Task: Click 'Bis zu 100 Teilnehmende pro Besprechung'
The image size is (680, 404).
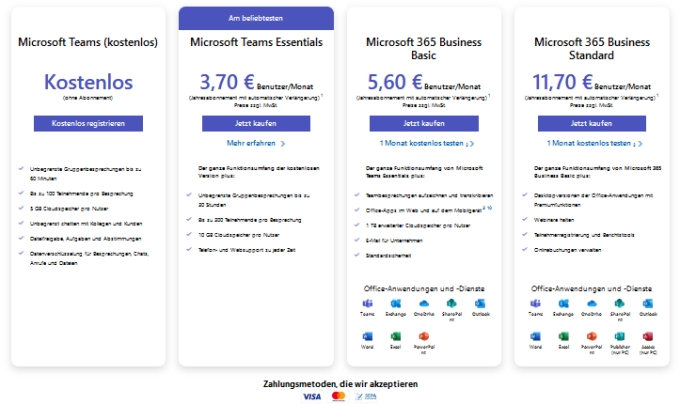Action: (82, 194)
